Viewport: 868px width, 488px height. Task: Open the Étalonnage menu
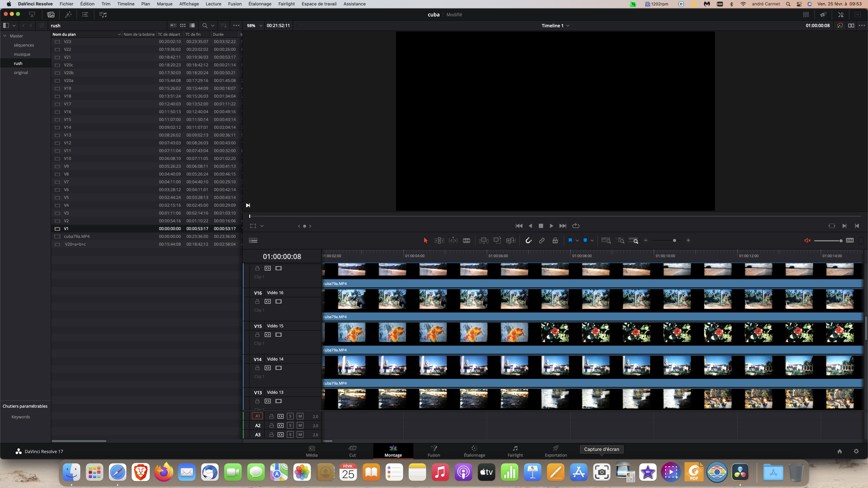coord(260,4)
